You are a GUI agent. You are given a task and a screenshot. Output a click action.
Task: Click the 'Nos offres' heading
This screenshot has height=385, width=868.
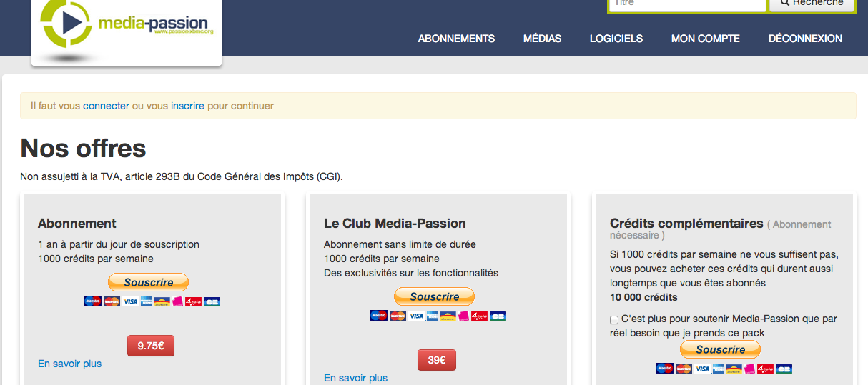83,149
